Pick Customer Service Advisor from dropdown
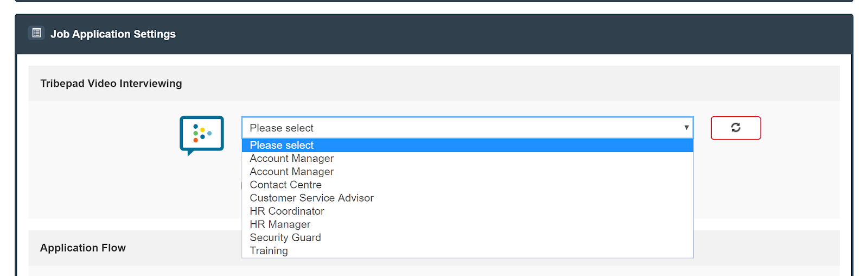Image resolution: width=868 pixels, height=276 pixels. coord(467,198)
